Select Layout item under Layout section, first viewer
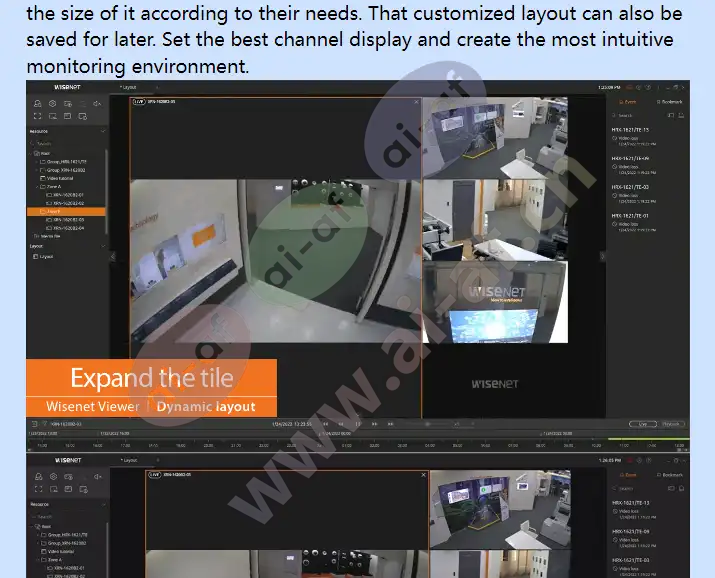Viewport: 715px width, 578px height. [x=43, y=257]
